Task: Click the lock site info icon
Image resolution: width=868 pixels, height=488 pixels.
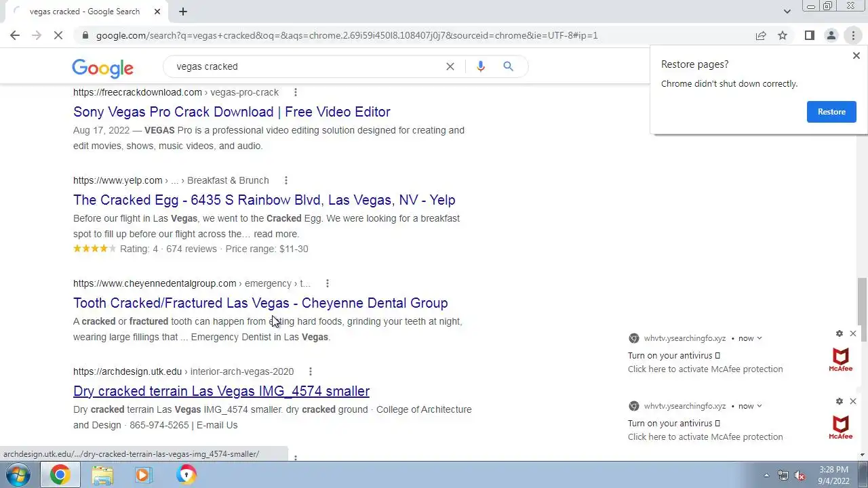Action: (x=85, y=35)
